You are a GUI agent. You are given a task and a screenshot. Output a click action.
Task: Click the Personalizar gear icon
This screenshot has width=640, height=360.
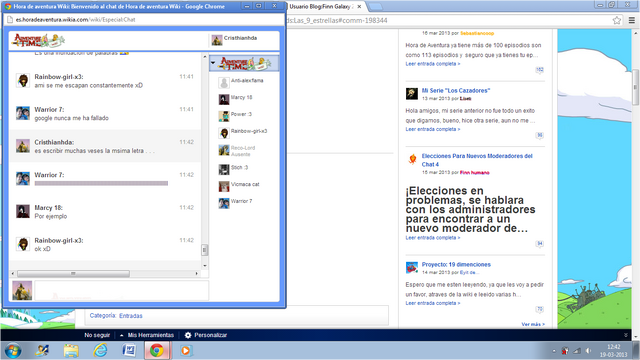pyautogui.click(x=188, y=335)
